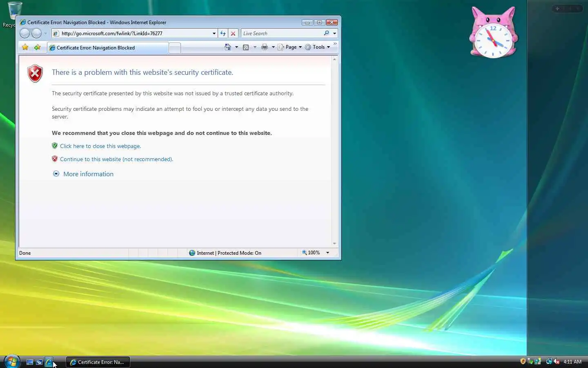
Task: Click the Forward navigation button
Action: point(37,34)
